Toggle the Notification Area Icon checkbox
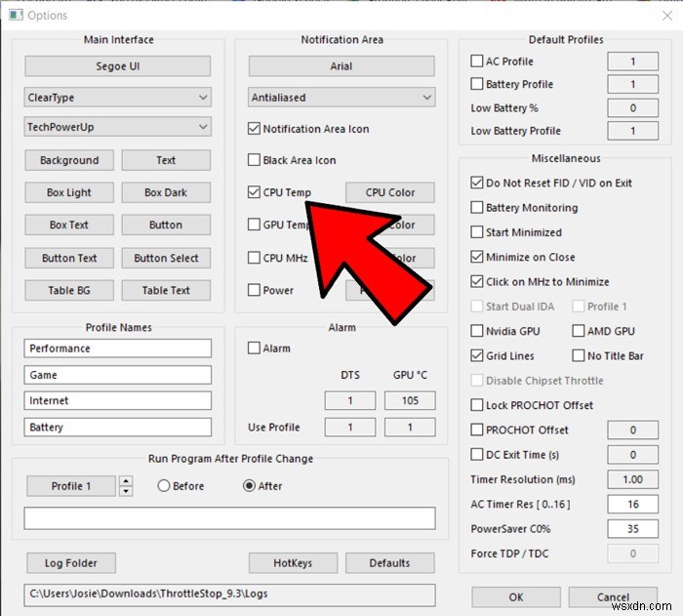 point(254,129)
